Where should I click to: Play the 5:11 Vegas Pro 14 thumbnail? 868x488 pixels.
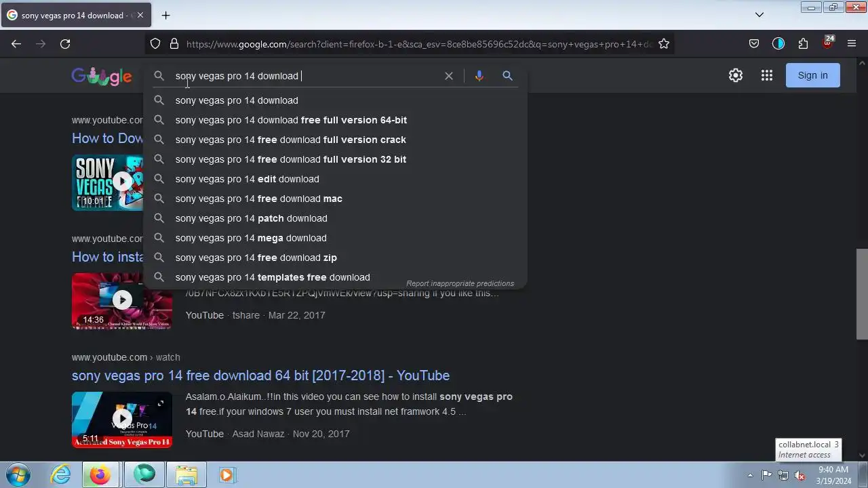[122, 420]
